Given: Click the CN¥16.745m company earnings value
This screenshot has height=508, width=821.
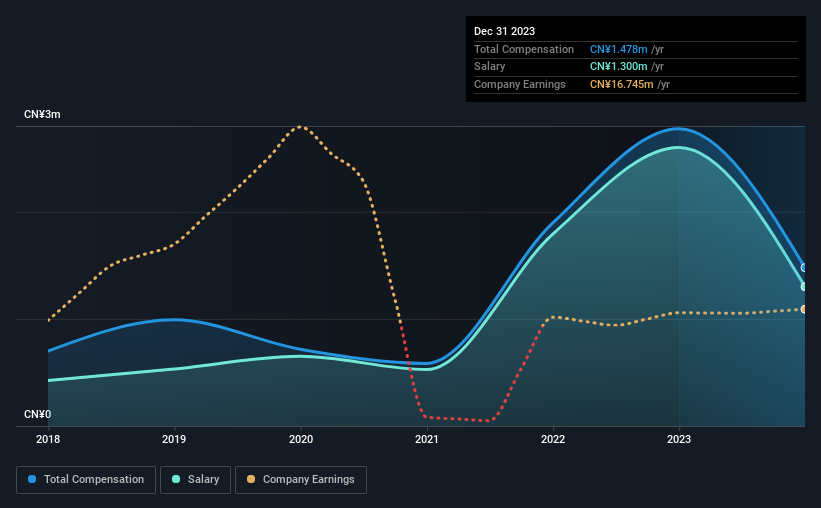Looking at the screenshot, I should click(x=622, y=84).
